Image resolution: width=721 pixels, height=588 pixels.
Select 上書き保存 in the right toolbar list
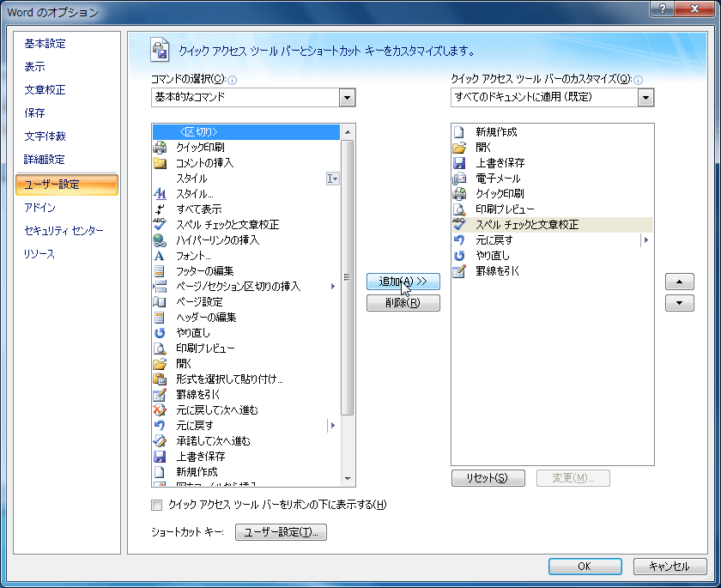coord(552,163)
